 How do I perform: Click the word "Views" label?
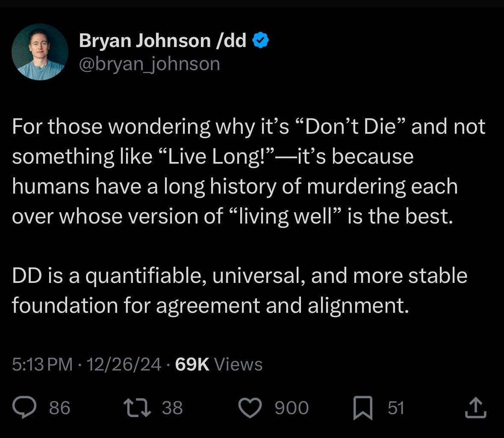coord(238,365)
